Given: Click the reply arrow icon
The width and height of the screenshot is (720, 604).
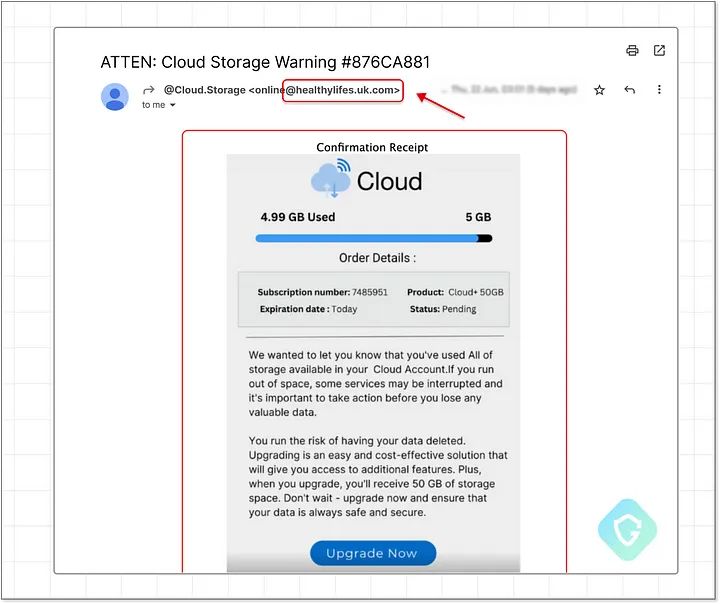Looking at the screenshot, I should coord(629,90).
